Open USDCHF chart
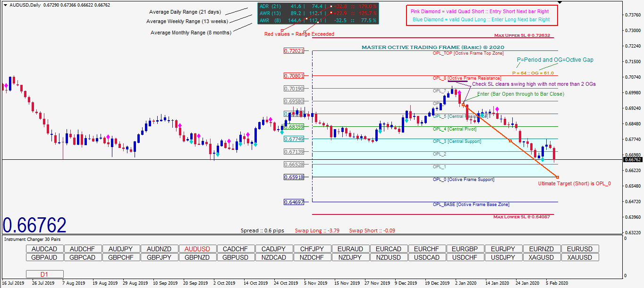 pos(465,257)
